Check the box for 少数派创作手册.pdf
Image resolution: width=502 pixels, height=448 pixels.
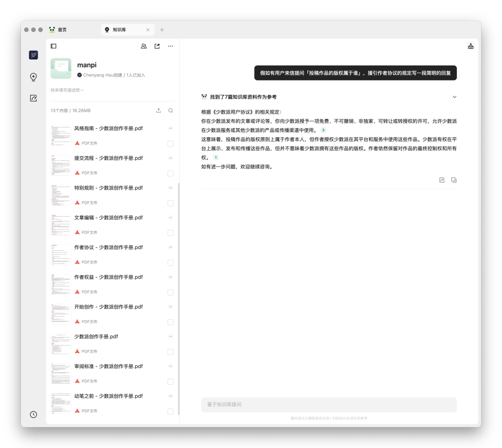tap(171, 352)
